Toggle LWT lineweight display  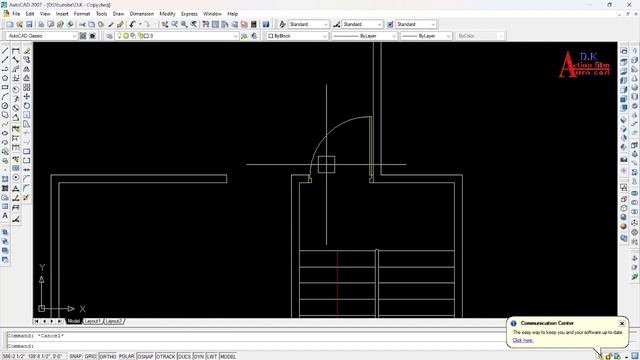coord(212,356)
